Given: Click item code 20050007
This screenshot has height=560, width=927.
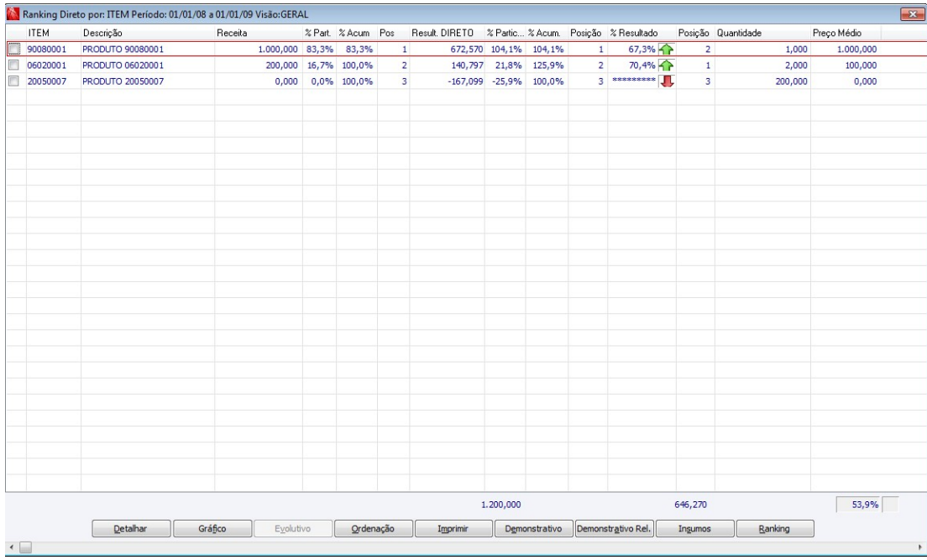Looking at the screenshot, I should click(47, 81).
